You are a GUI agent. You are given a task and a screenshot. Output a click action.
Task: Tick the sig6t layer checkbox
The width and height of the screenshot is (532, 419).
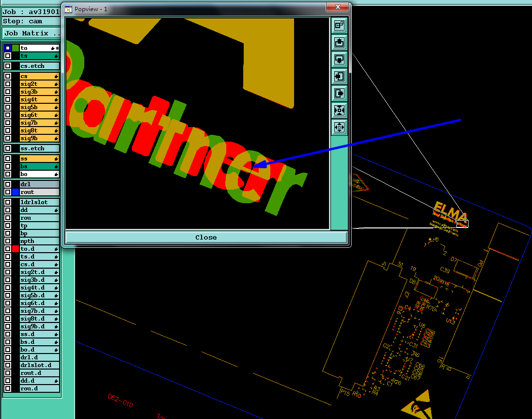pyautogui.click(x=8, y=115)
